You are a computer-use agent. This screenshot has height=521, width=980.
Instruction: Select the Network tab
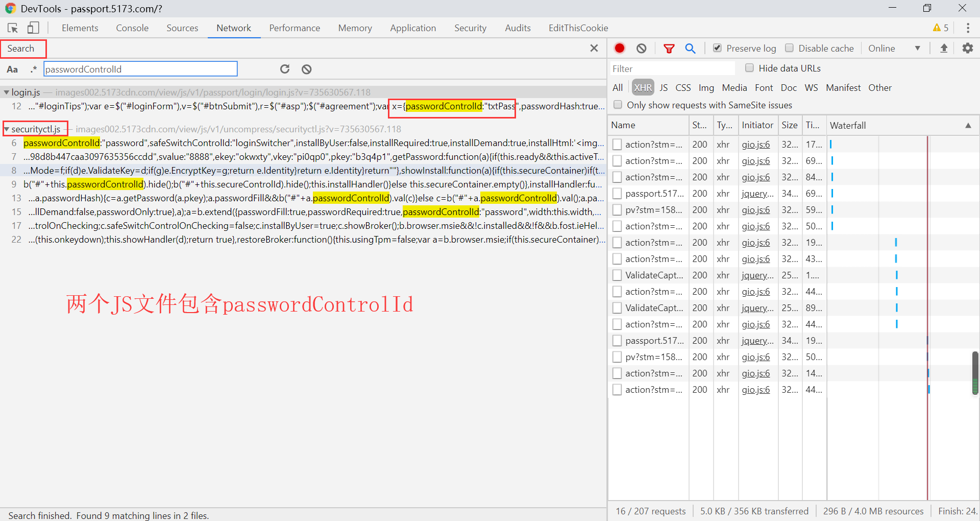(234, 28)
